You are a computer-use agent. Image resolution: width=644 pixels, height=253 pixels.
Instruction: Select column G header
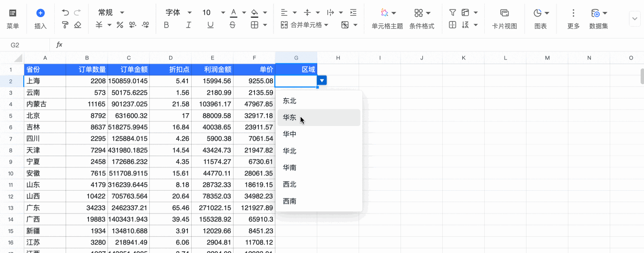pyautogui.click(x=296, y=58)
